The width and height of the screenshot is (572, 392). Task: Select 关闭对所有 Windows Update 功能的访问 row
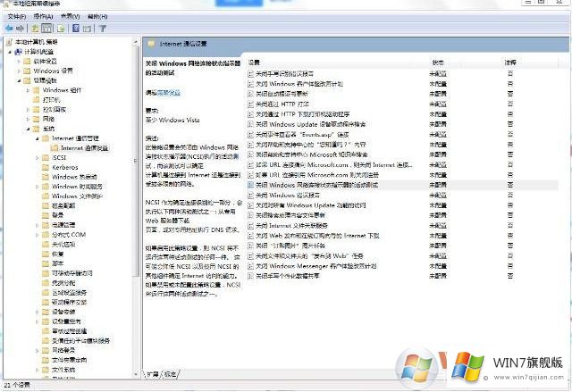403,205
